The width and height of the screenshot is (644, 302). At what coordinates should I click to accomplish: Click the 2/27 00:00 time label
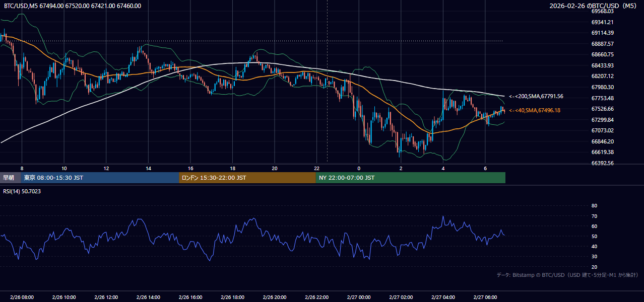coord(359,297)
